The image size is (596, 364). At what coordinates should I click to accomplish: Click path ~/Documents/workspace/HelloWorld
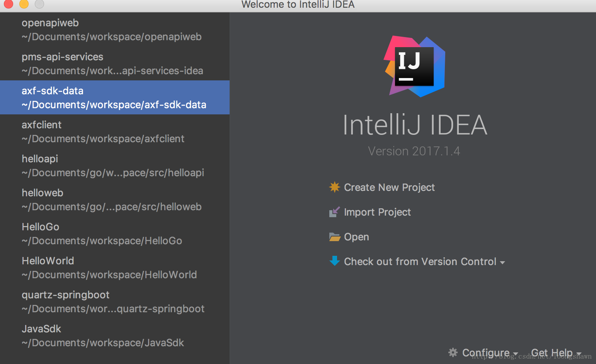click(109, 275)
